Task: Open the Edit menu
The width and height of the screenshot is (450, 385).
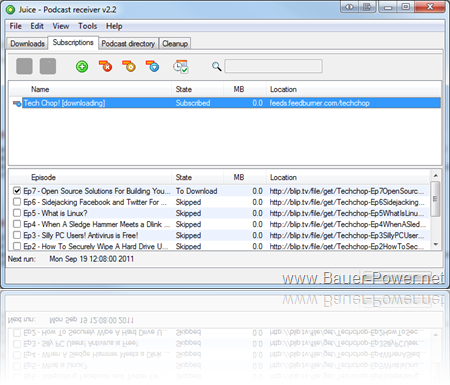Action: click(x=37, y=26)
